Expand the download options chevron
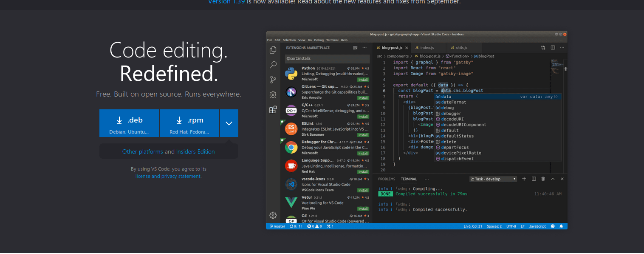The width and height of the screenshot is (644, 254). point(229,123)
